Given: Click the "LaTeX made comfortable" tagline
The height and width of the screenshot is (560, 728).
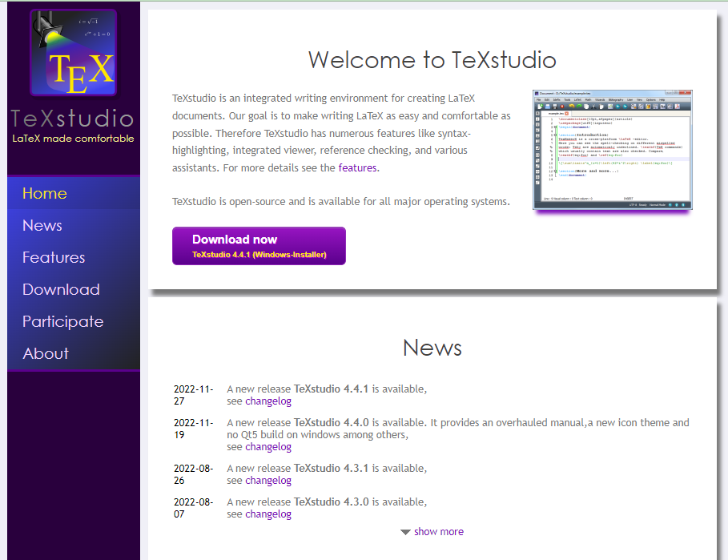Looking at the screenshot, I should pyautogui.click(x=73, y=139).
